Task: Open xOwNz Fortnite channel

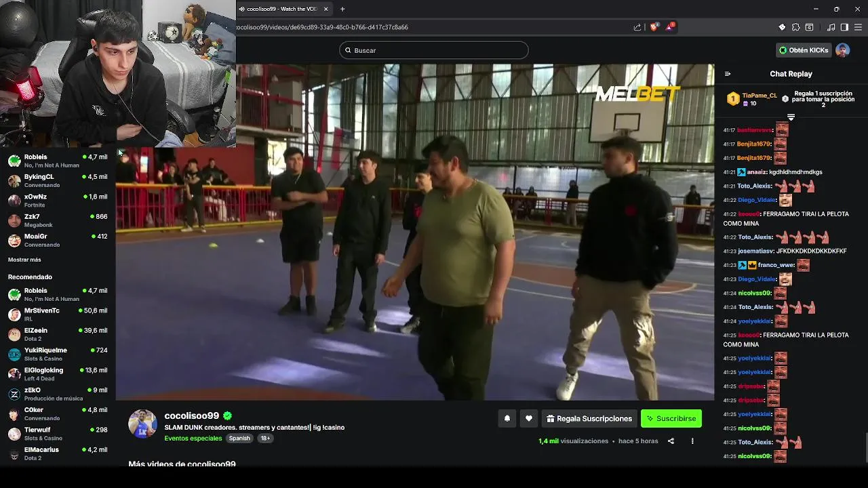Action: (x=58, y=201)
